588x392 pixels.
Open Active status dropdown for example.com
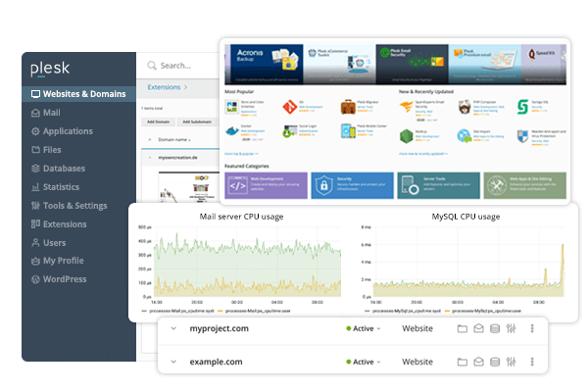(364, 362)
